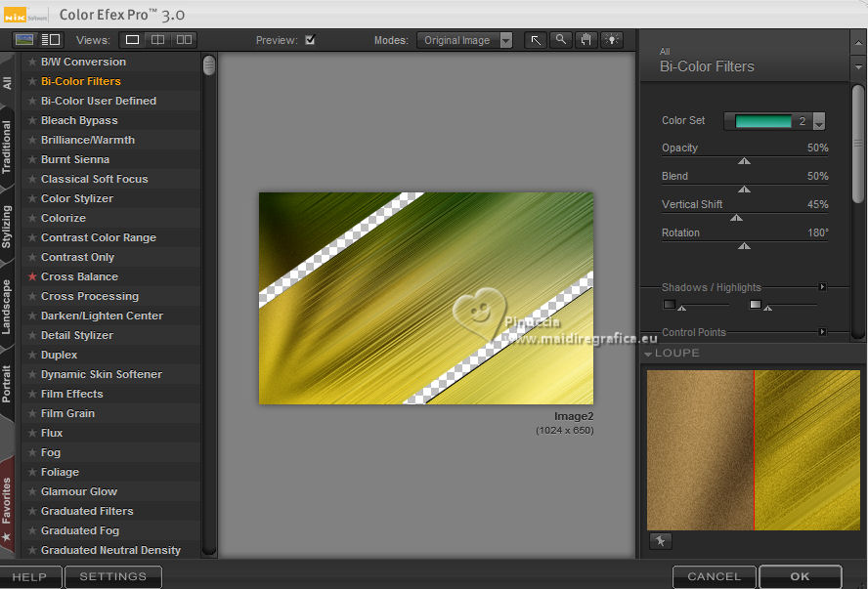Screen dimensions: 868x589
Task: Open the SETTINGS button
Action: click(113, 577)
